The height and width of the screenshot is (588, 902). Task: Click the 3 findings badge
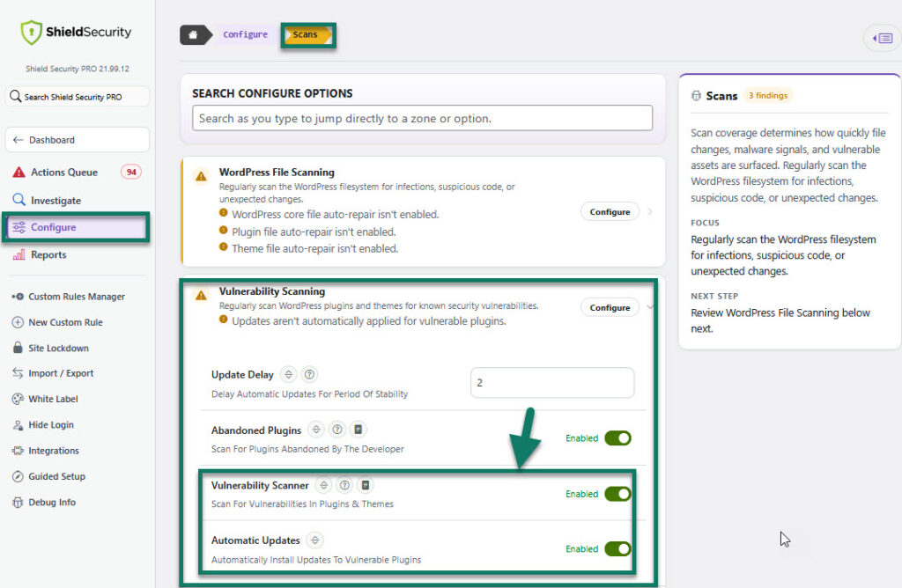(x=768, y=95)
